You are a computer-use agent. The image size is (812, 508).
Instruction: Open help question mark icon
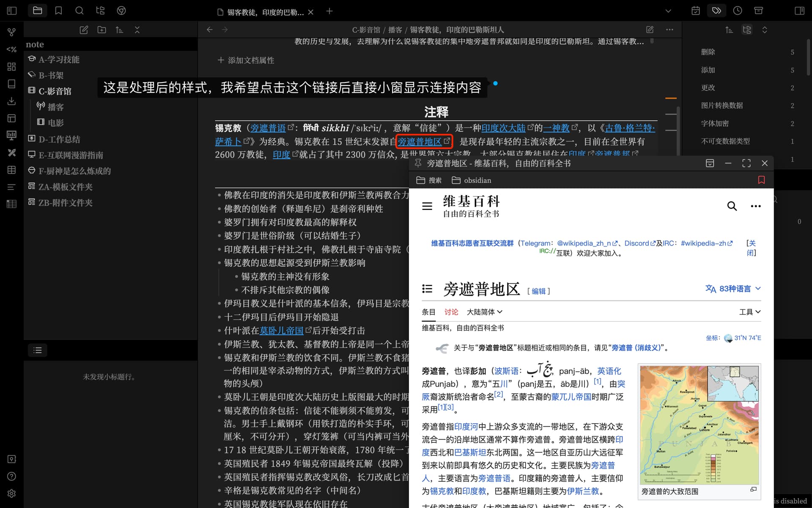pos(11,476)
